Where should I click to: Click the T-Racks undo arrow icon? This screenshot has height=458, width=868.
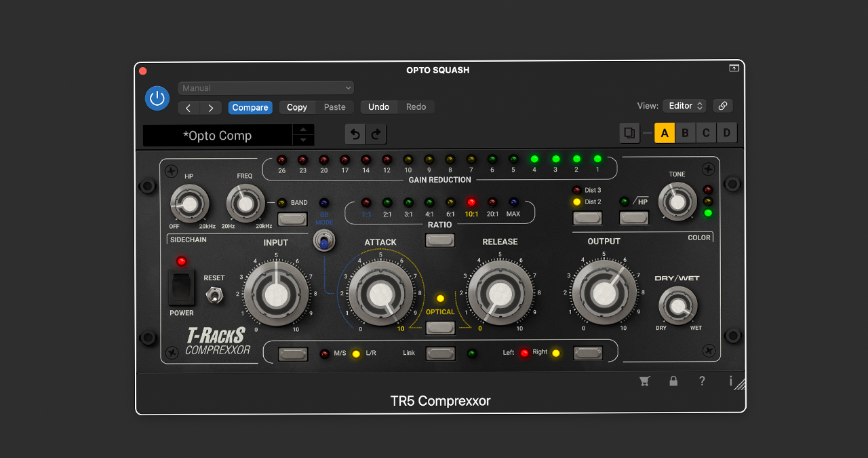tap(355, 134)
